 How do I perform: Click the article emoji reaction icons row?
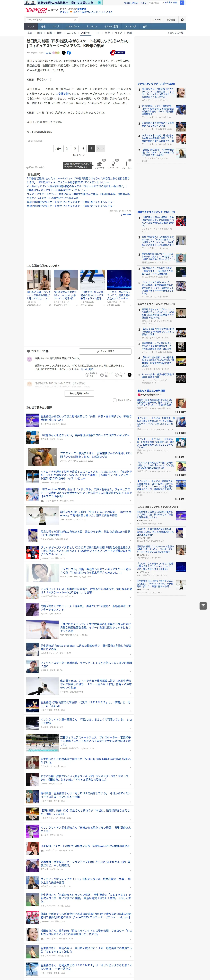56,53
